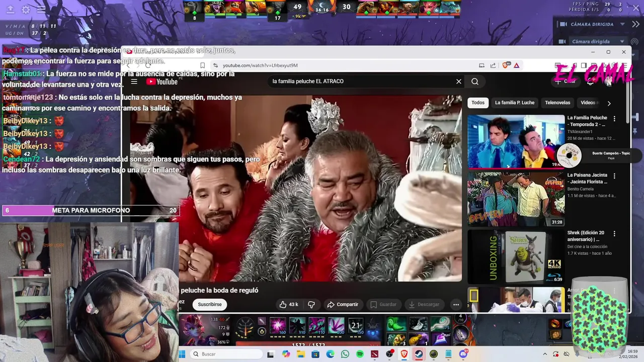
Task: Select the Todos filter chip
Action: pyautogui.click(x=478, y=103)
